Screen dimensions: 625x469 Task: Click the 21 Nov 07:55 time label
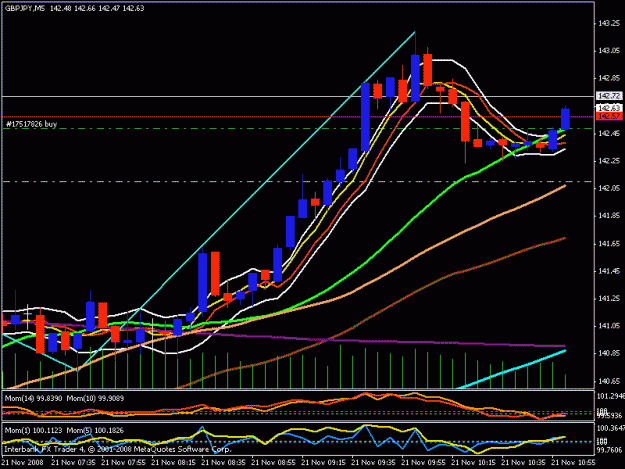click(123, 463)
